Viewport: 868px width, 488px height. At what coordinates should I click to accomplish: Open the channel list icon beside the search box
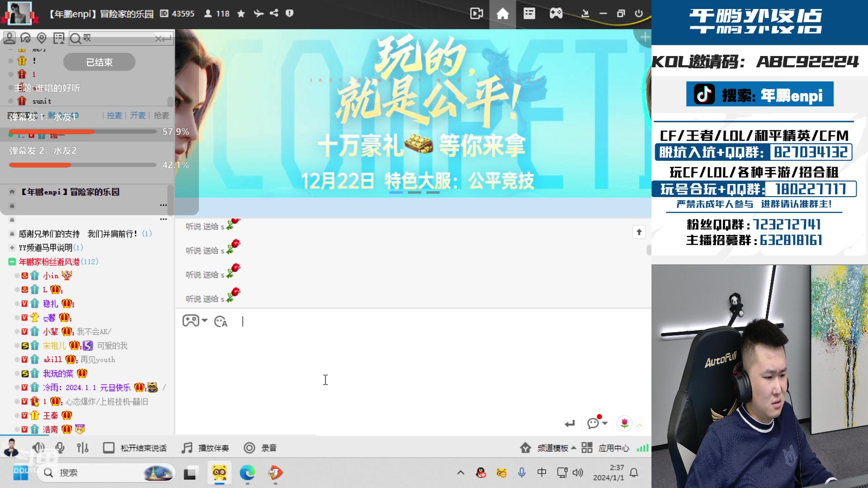pyautogui.click(x=59, y=38)
